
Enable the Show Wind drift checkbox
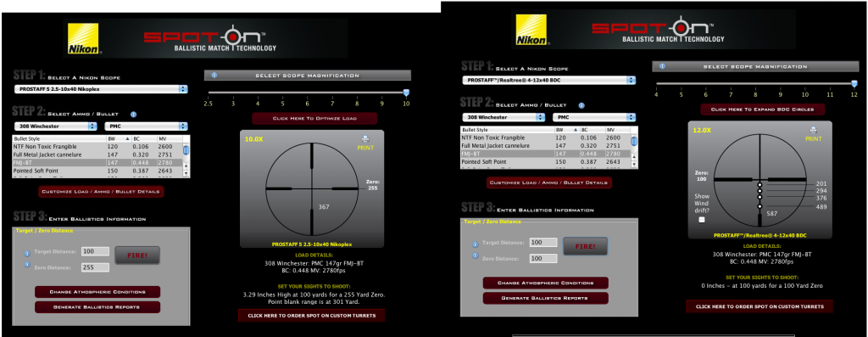point(702,220)
